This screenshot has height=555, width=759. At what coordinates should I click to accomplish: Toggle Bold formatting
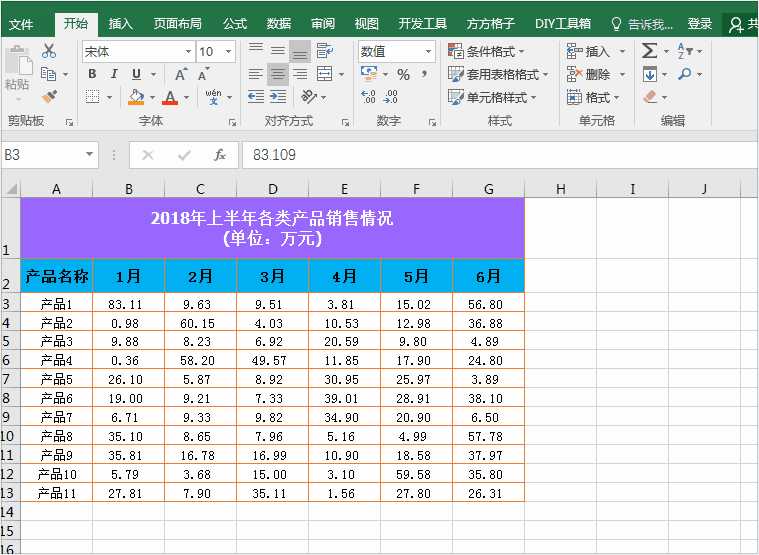tap(92, 74)
